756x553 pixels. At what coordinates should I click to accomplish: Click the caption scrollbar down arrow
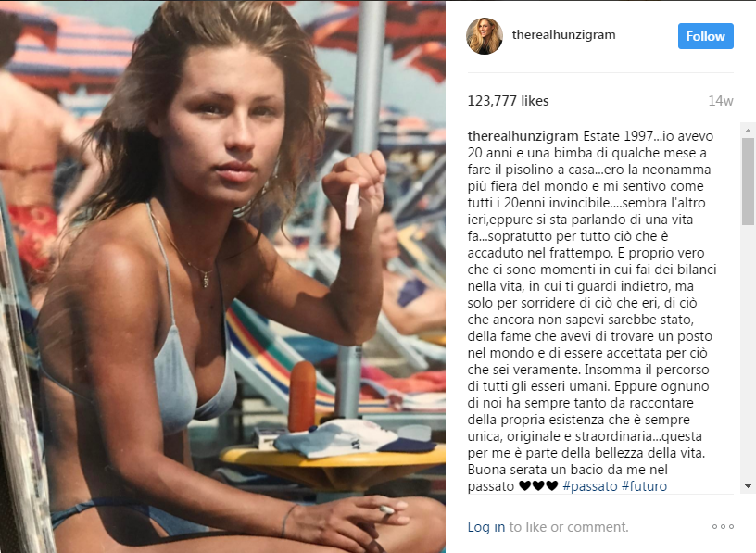pyautogui.click(x=748, y=486)
